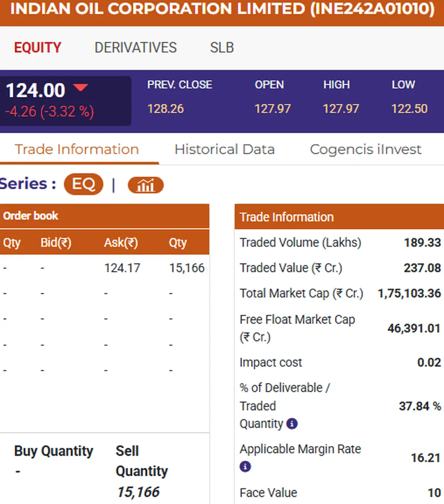Click ask quantity 15,166 in order book row

point(187,268)
